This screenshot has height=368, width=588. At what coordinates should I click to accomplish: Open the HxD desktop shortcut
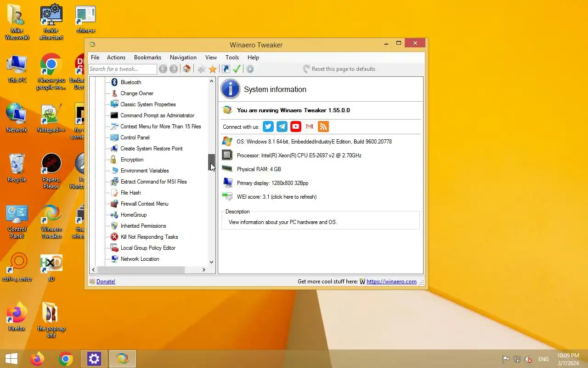click(x=51, y=268)
